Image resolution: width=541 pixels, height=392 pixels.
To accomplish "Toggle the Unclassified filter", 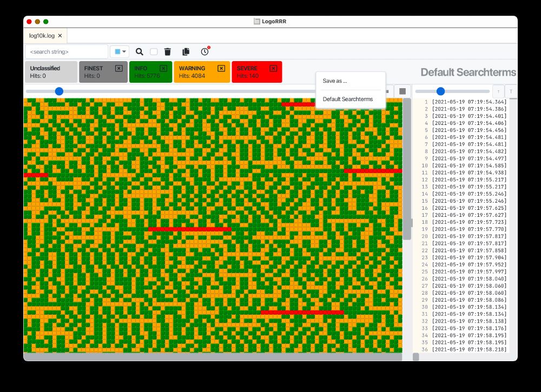I will pyautogui.click(x=51, y=72).
